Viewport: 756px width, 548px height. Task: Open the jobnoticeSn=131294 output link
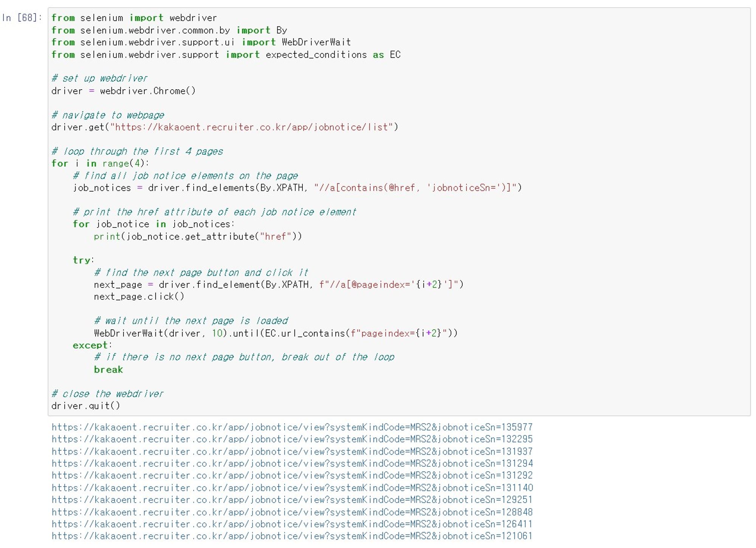coord(292,463)
